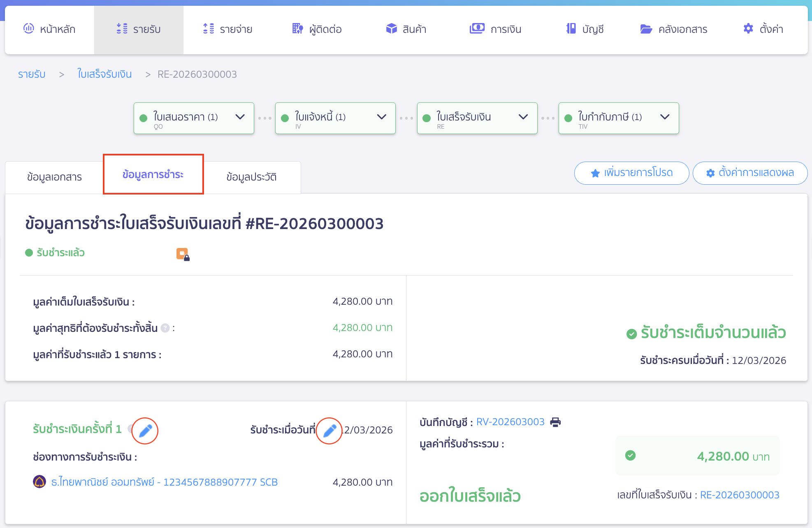Viewport: 812px width, 528px height.
Task: Click the เพิ่มรายการโปรด button
Action: pos(631,173)
